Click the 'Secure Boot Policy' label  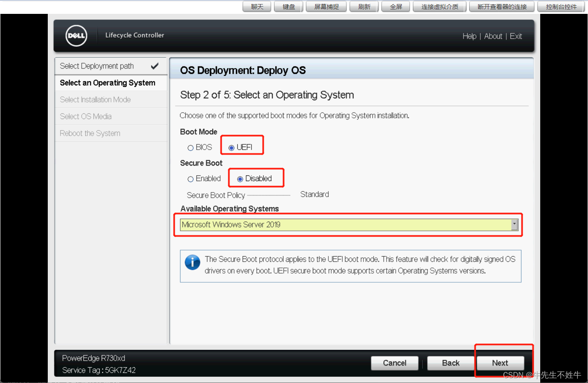(x=216, y=195)
